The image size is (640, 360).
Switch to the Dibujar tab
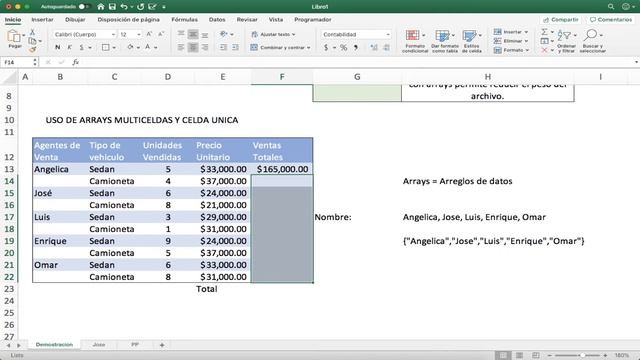point(75,20)
